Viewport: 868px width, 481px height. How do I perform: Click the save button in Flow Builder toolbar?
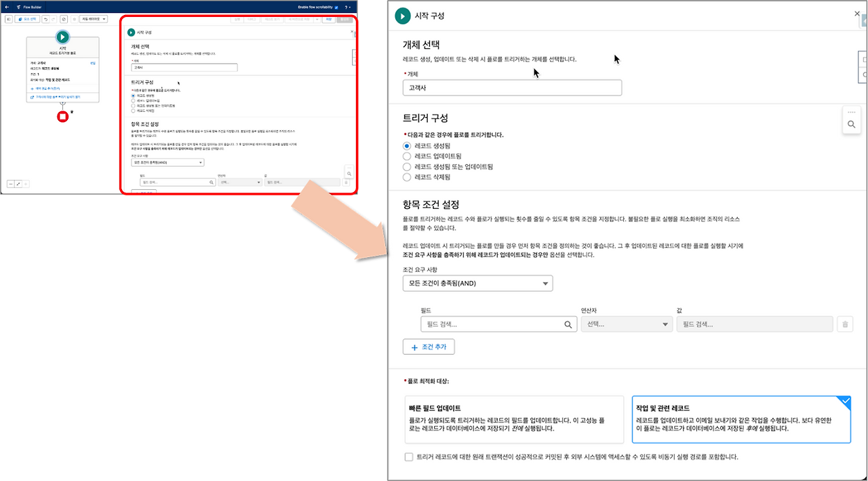click(x=328, y=19)
